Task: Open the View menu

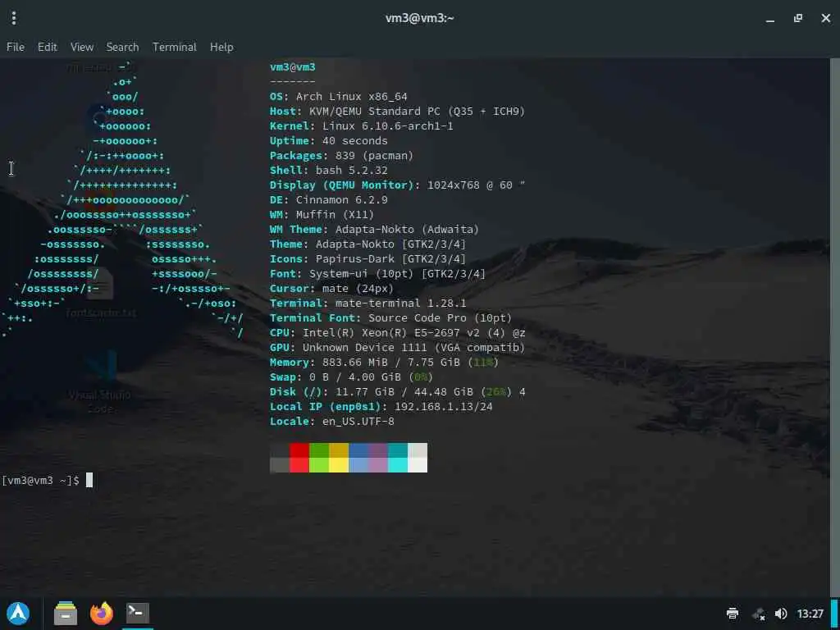Action: [x=82, y=47]
